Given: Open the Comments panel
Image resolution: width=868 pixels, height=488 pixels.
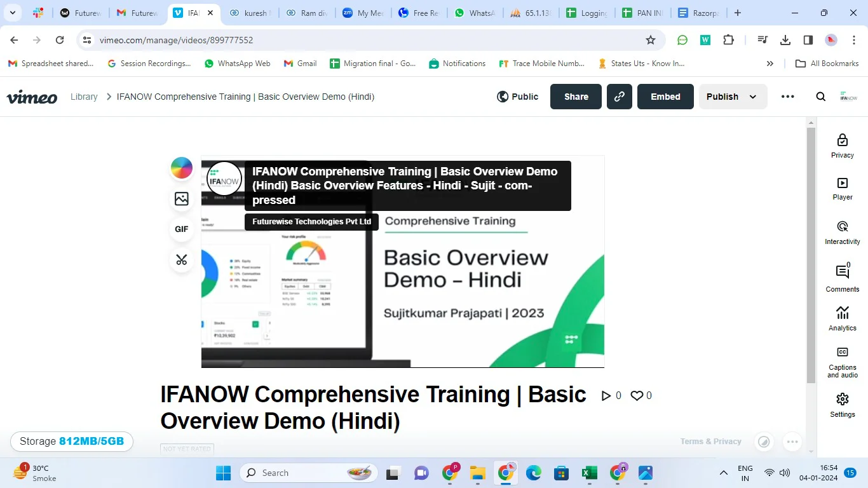Looking at the screenshot, I should click(842, 278).
